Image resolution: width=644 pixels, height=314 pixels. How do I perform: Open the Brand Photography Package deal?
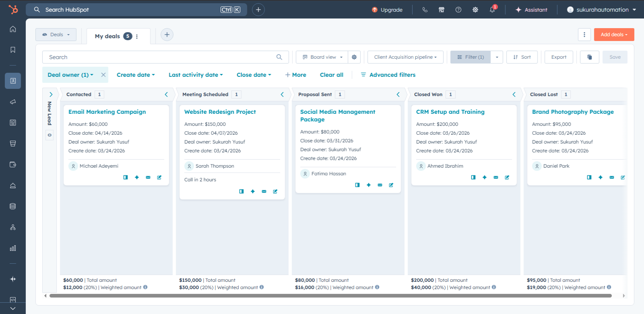(573, 112)
